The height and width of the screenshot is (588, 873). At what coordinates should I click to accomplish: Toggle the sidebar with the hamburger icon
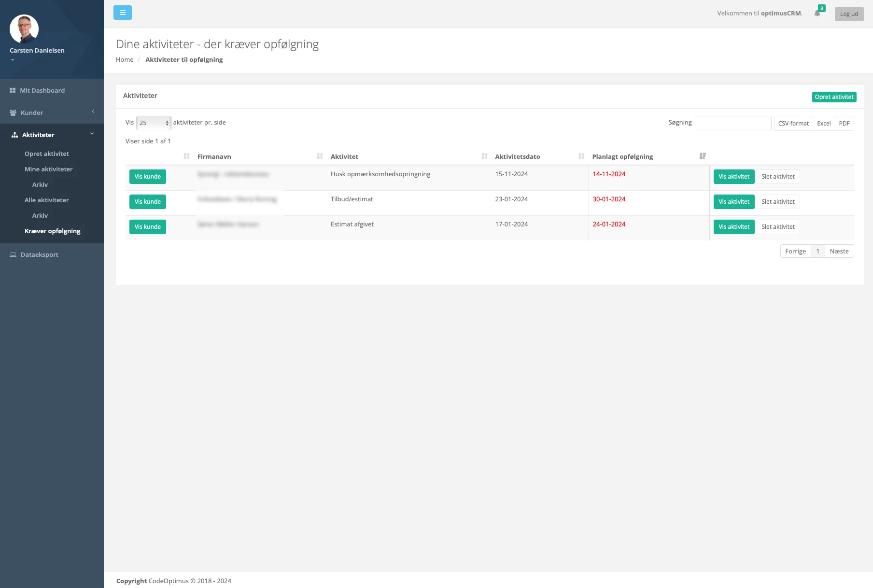pyautogui.click(x=122, y=12)
